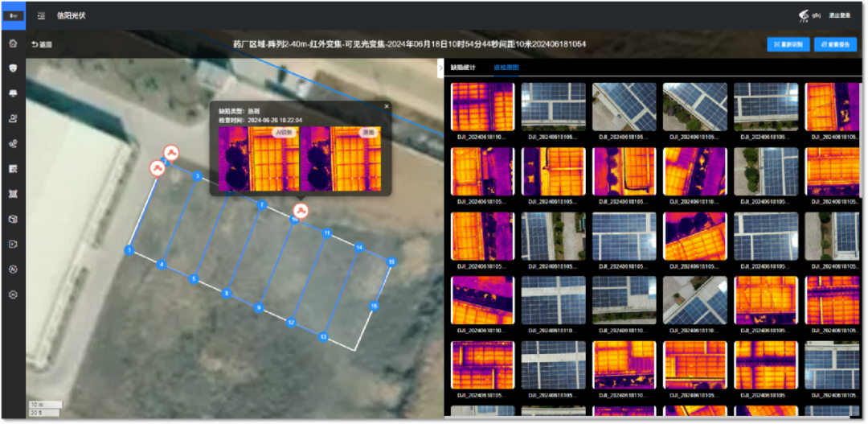This screenshot has width=868, height=424.
Task: Select the 巡检原图 tab
Action: pos(506,68)
